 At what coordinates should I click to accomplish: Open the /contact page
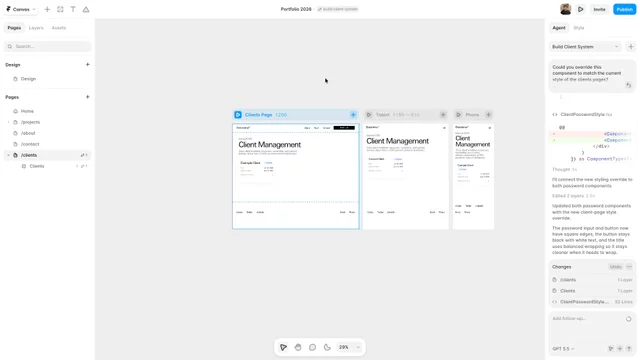[x=30, y=144]
